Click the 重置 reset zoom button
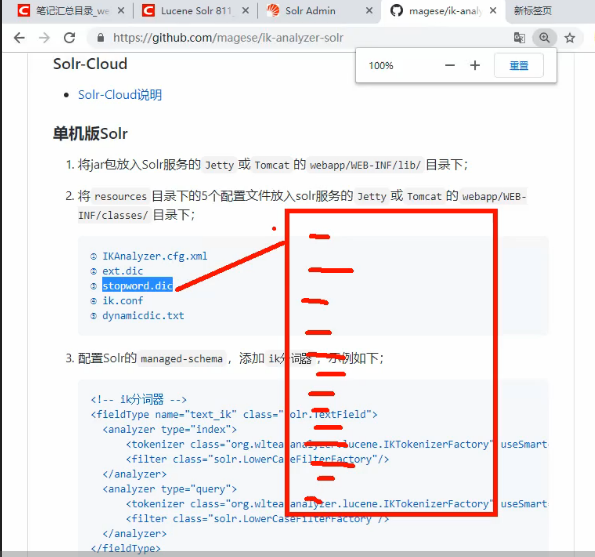 [x=519, y=65]
